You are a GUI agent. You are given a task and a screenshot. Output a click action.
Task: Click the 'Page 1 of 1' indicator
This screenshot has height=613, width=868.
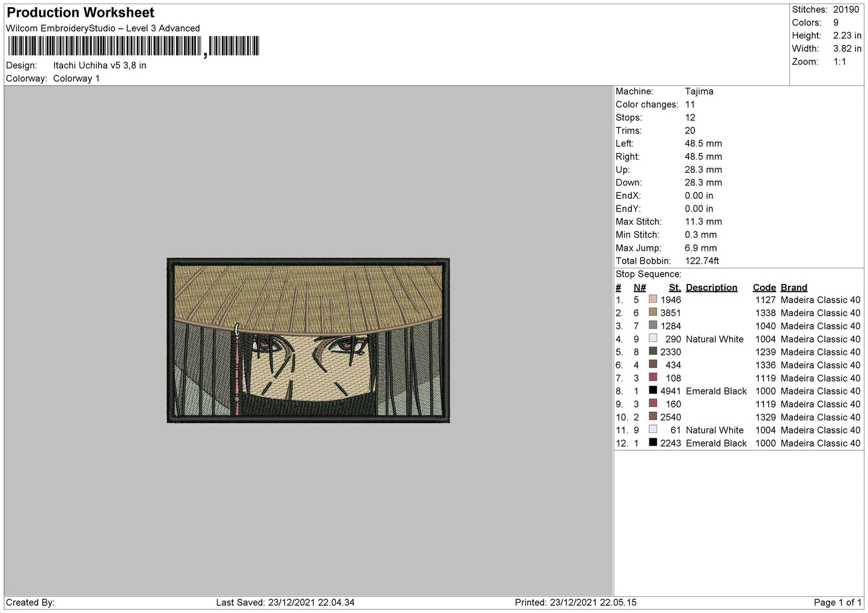[837, 602]
